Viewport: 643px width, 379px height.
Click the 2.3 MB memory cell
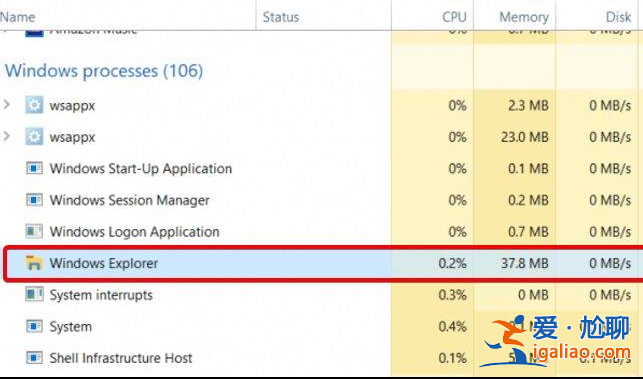click(528, 105)
